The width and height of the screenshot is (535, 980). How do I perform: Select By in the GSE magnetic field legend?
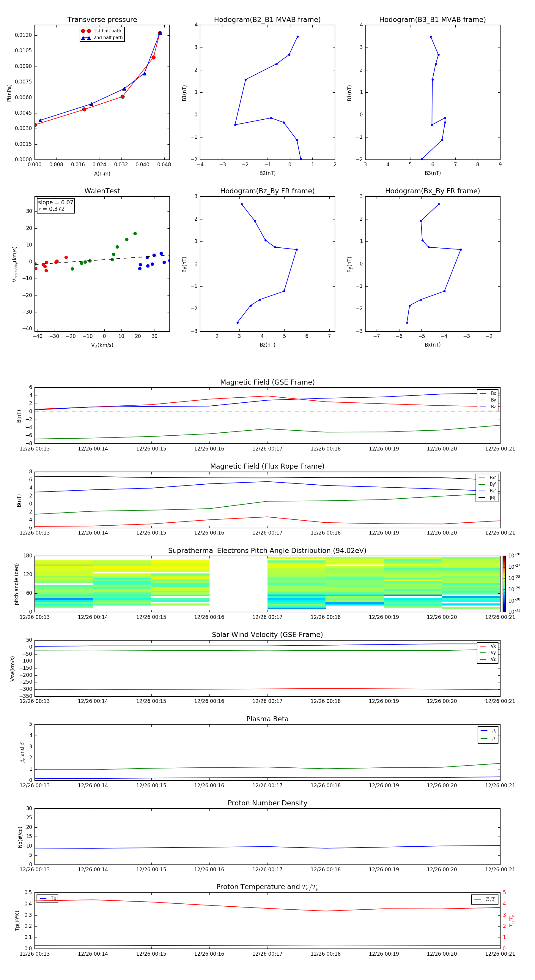488,400
